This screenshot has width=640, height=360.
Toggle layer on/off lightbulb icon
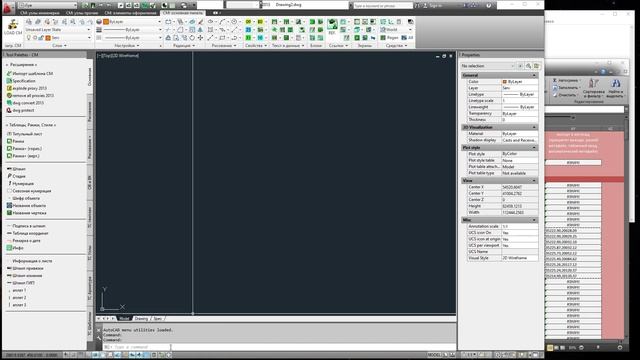point(29,38)
